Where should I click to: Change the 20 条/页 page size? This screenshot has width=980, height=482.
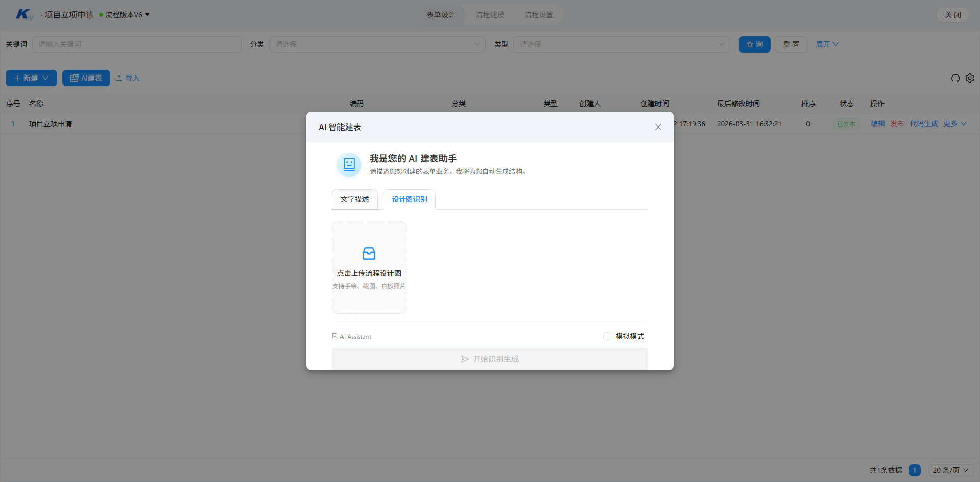(x=951, y=470)
